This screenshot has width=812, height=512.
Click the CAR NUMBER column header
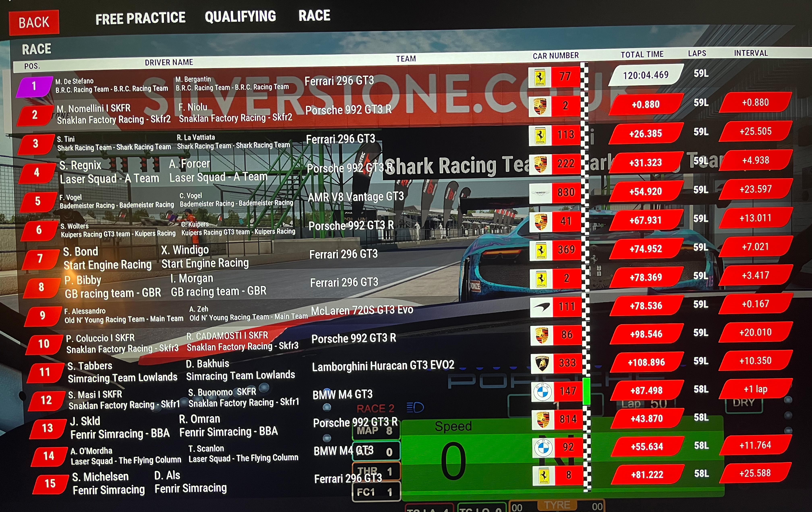tap(556, 56)
